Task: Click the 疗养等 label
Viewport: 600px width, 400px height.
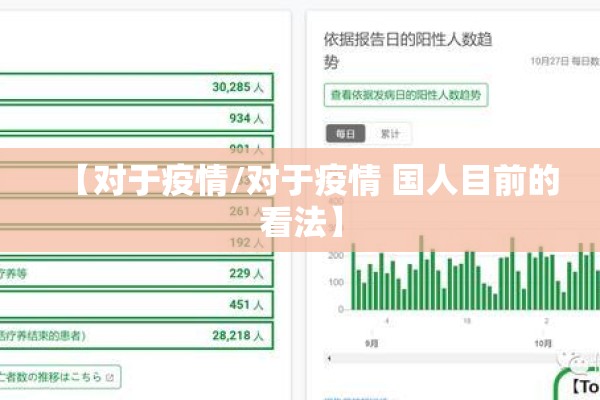Action: tap(13, 274)
